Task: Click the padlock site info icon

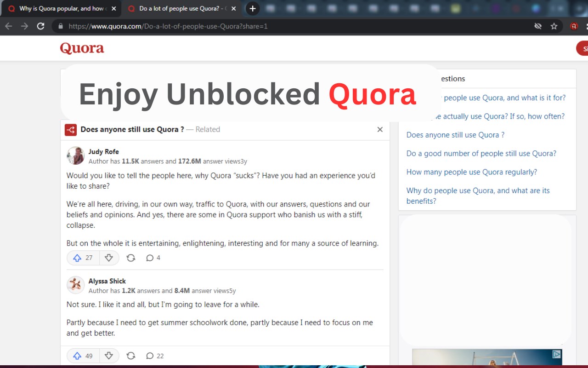Action: click(60, 26)
